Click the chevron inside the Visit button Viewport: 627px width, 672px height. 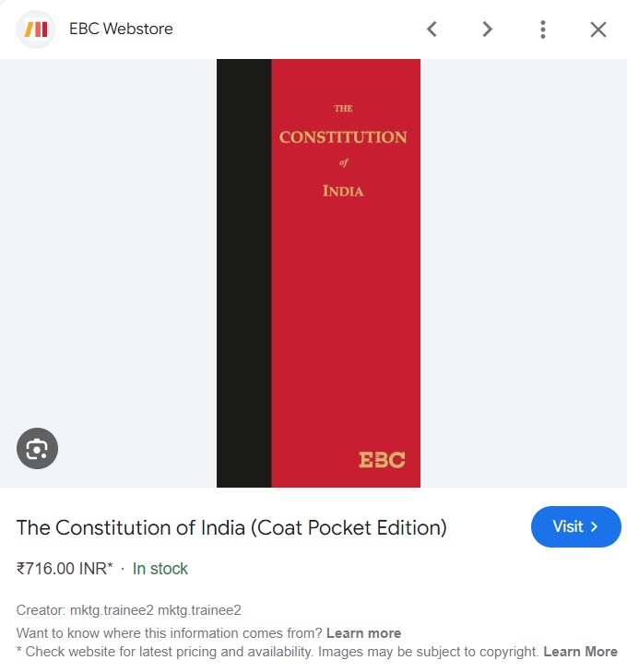594,526
